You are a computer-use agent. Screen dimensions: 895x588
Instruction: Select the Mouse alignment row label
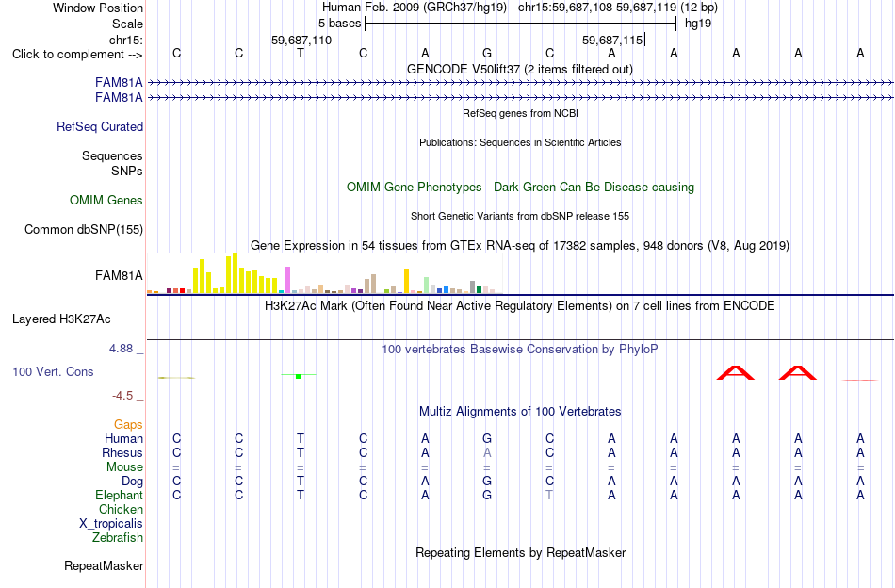tap(124, 467)
